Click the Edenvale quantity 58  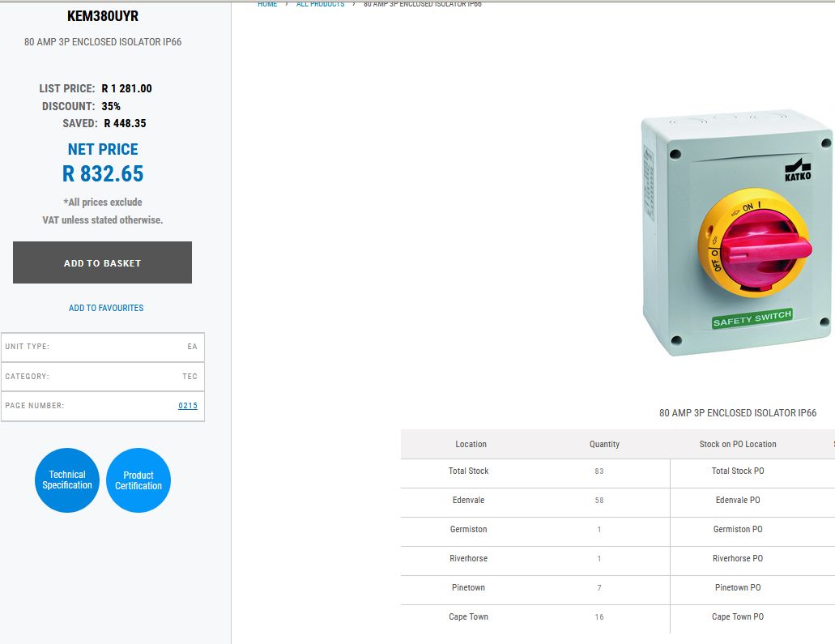(599, 500)
